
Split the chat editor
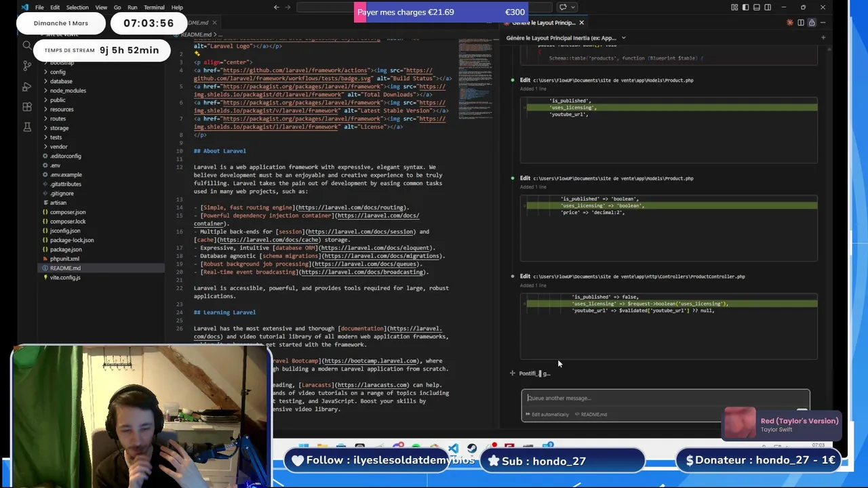pos(801,23)
